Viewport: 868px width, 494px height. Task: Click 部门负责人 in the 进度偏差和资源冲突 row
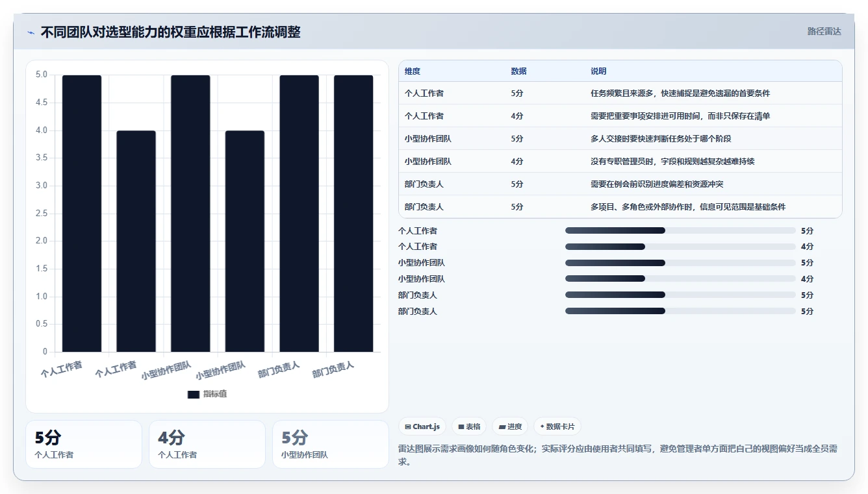(424, 184)
